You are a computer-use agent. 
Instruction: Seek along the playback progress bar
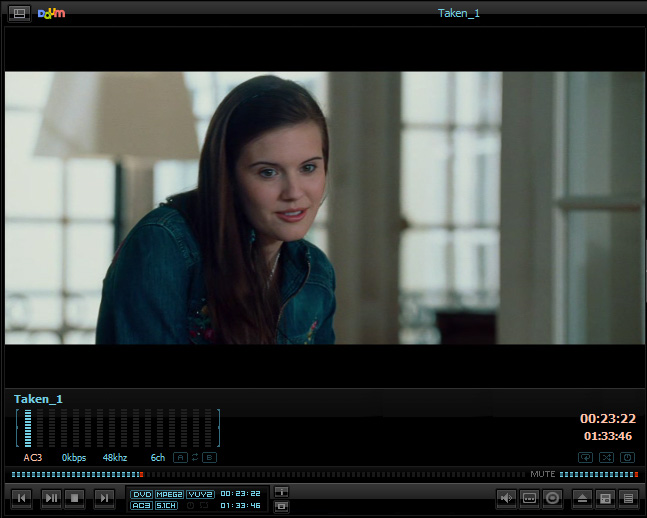point(269,475)
